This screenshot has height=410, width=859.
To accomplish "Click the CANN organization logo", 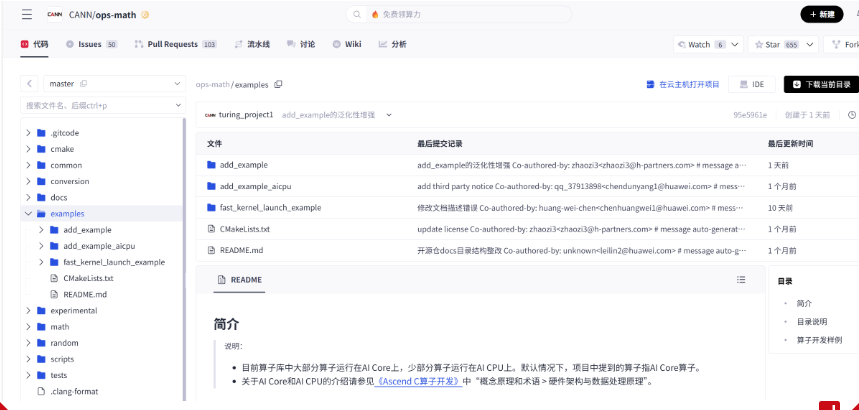I will click(x=55, y=15).
